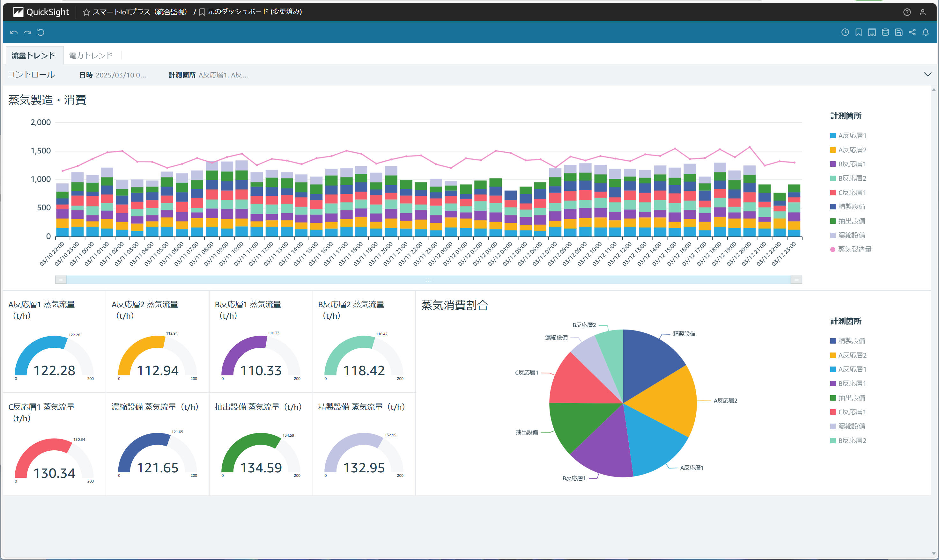Viewport: 939px width, 560px height.
Task: Click the dataset (database) icon
Action: pyautogui.click(x=885, y=32)
